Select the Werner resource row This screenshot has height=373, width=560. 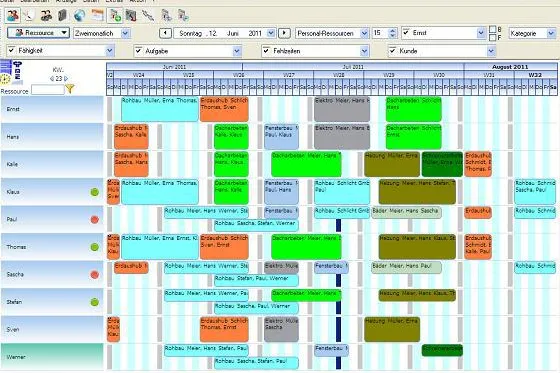(x=52, y=357)
